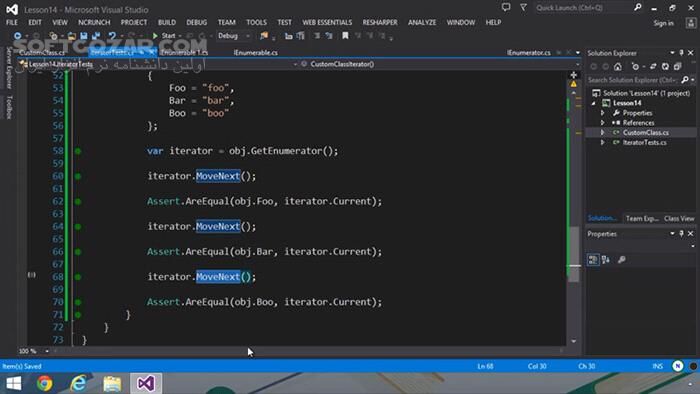Screen dimensions: 700x394
Task: Click the Solution Explorer search magnifier
Action: [685, 80]
